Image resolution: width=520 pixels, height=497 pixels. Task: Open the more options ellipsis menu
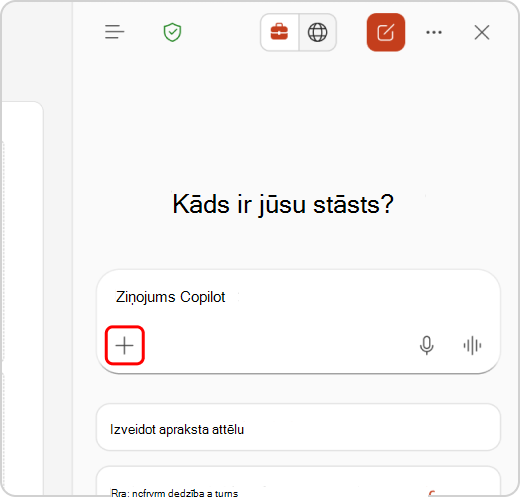tap(434, 32)
